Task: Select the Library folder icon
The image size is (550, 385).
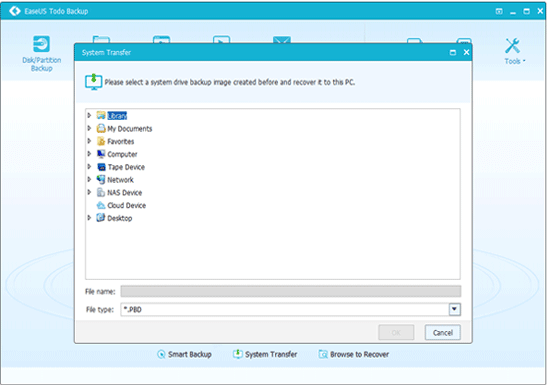Action: pyautogui.click(x=101, y=115)
